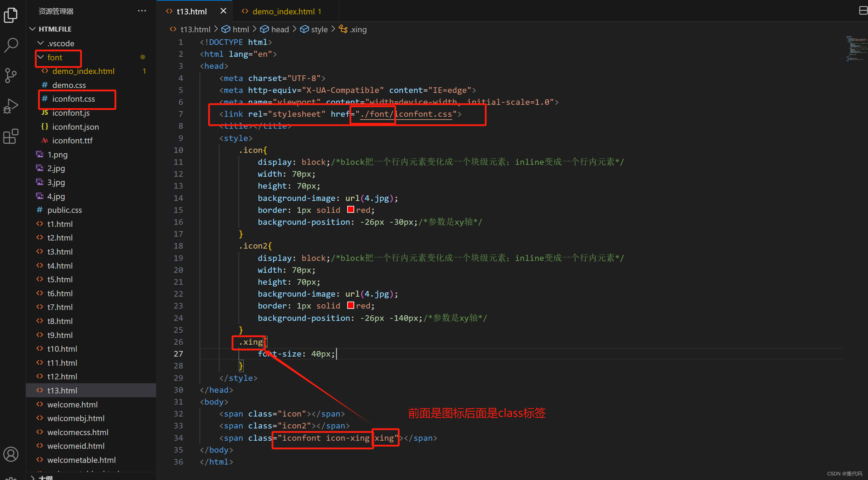Open t8.html in explorer
This screenshot has width=868, height=480.
[x=91, y=321]
